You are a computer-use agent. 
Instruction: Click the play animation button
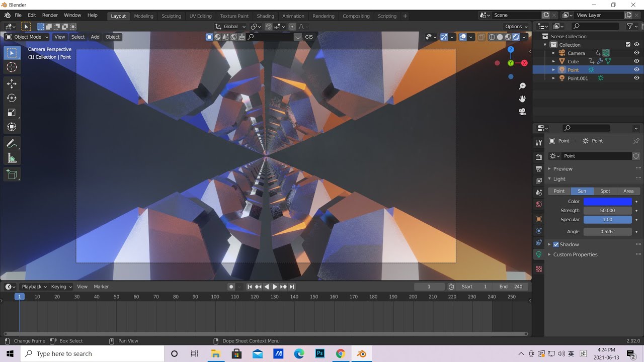(275, 287)
